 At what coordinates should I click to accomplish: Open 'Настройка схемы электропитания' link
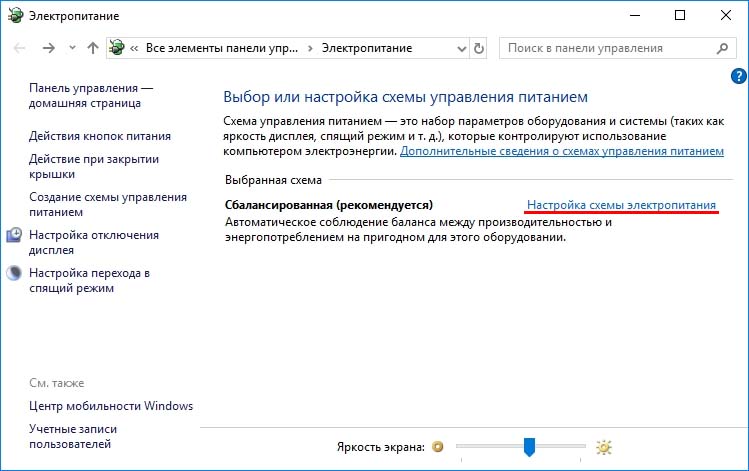(621, 205)
